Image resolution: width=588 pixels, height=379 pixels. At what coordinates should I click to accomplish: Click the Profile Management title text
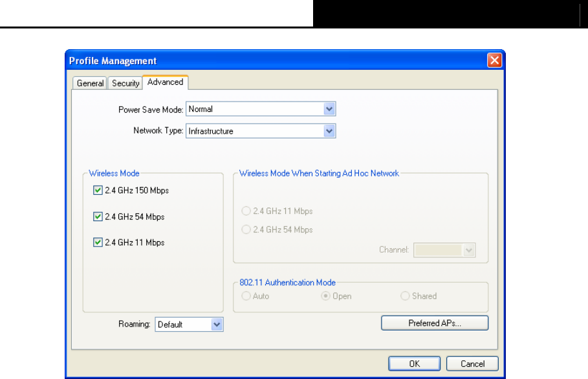[113, 61]
